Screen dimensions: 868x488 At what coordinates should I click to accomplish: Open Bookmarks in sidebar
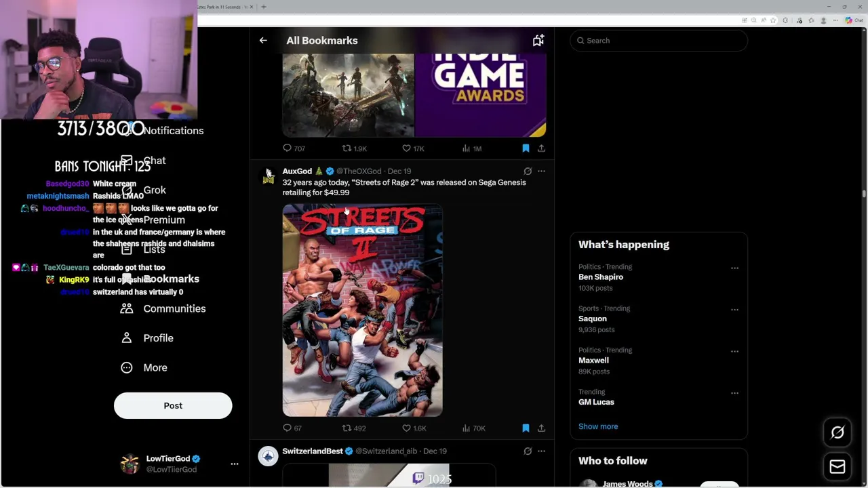coord(171,279)
